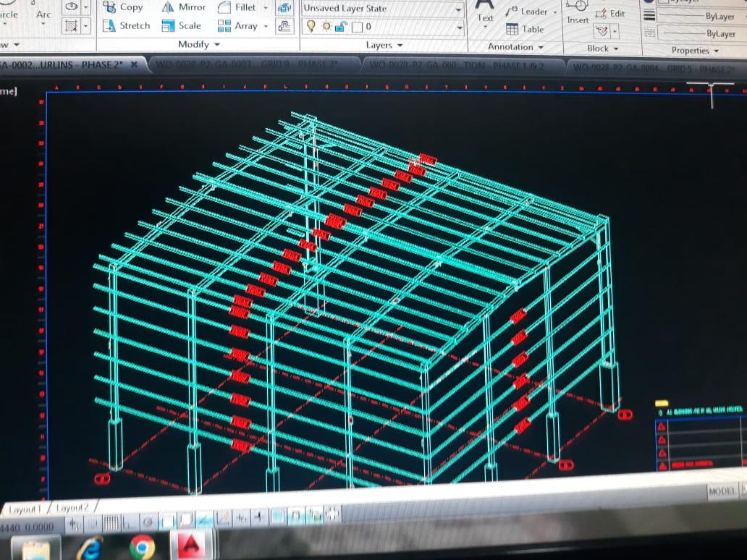Open the layer 0 dropdown list
This screenshot has width=747, height=560.
coord(460,27)
